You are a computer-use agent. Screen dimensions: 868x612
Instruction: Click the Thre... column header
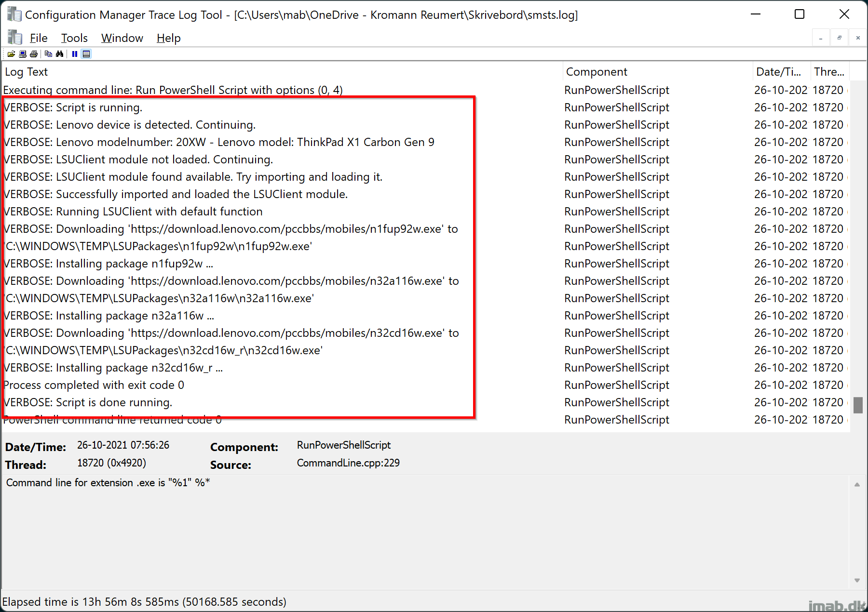click(829, 72)
